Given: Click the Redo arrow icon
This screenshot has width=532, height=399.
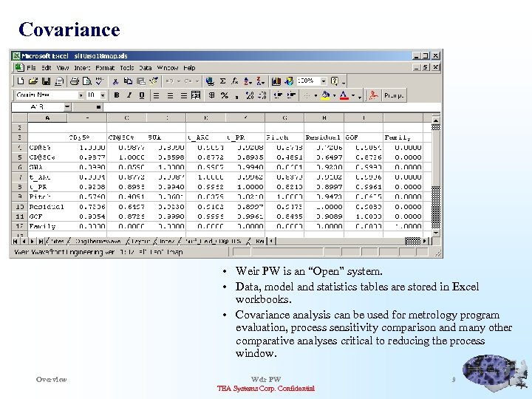Looking at the screenshot, I should 188,81.
